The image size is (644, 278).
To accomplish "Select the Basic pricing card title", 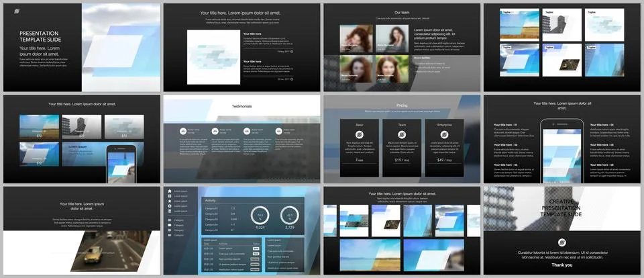I will click(360, 124).
